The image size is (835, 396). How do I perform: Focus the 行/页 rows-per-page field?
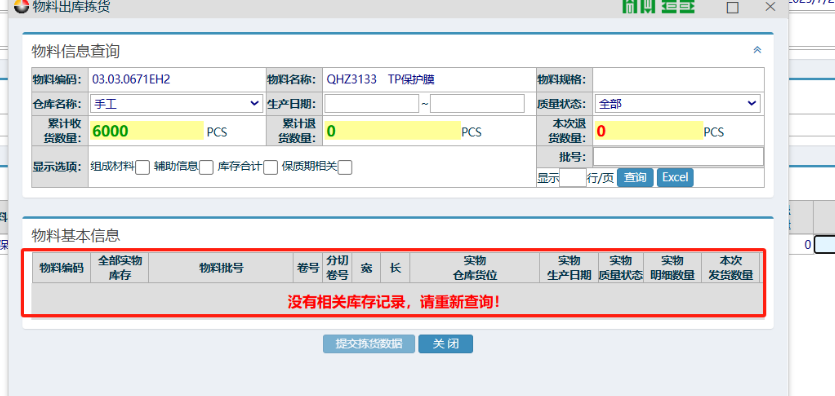click(x=573, y=178)
